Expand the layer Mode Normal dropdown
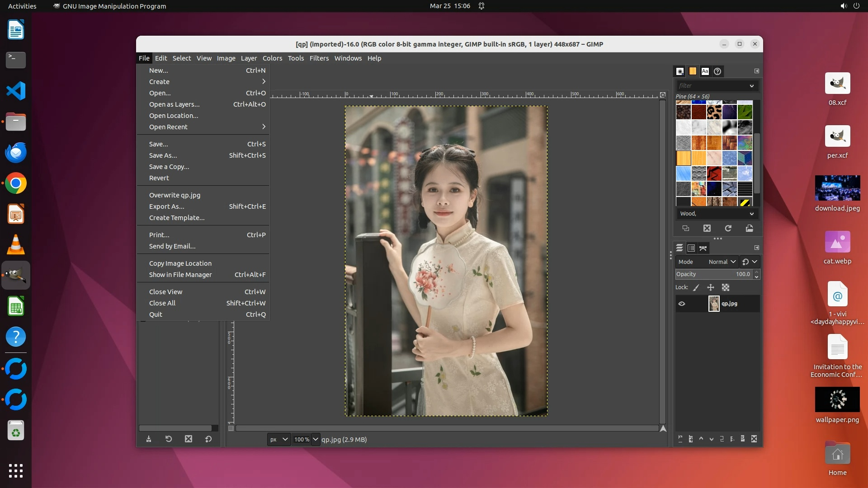Screen dimensions: 868x488 [x=722, y=262]
